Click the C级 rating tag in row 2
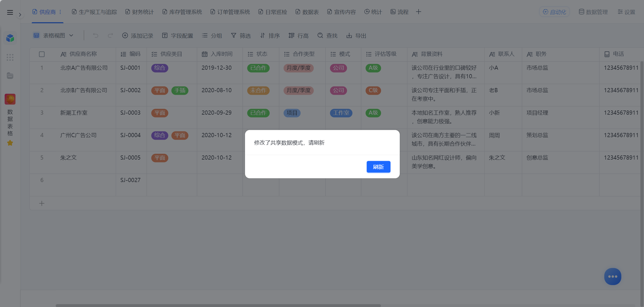644x307 pixels. pyautogui.click(x=373, y=90)
